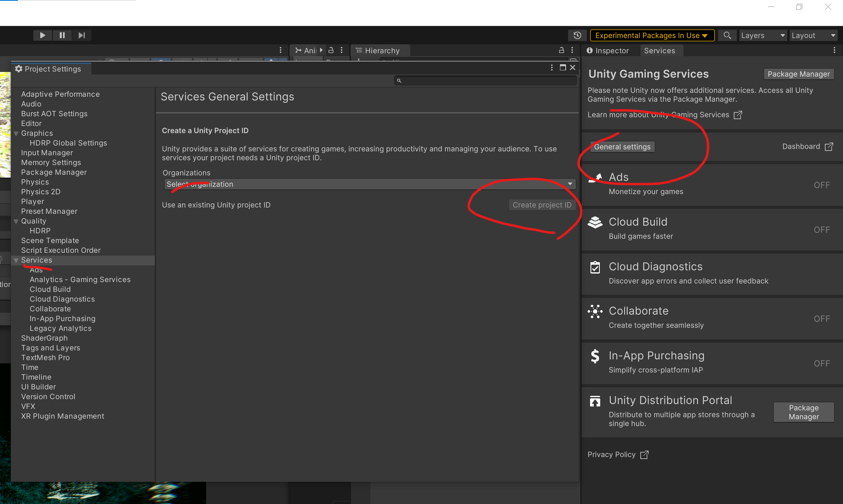Open the Layers dropdown
This screenshot has height=504, width=843.
coord(762,35)
